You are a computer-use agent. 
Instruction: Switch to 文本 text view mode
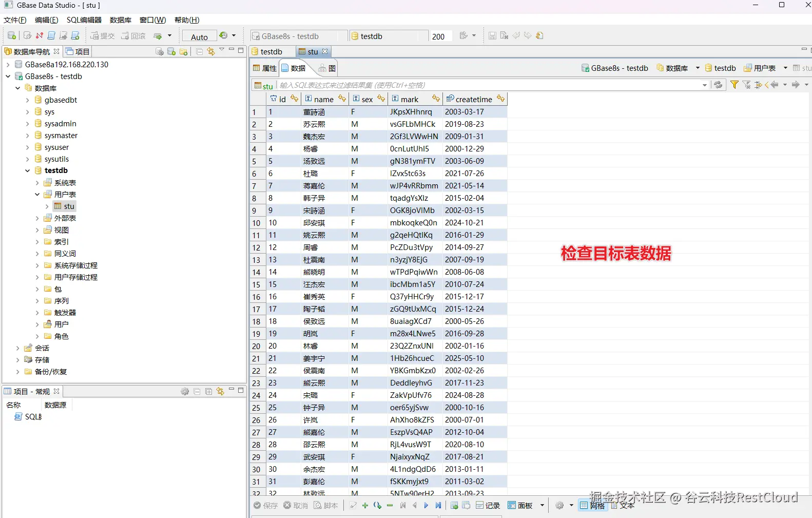[x=623, y=506]
